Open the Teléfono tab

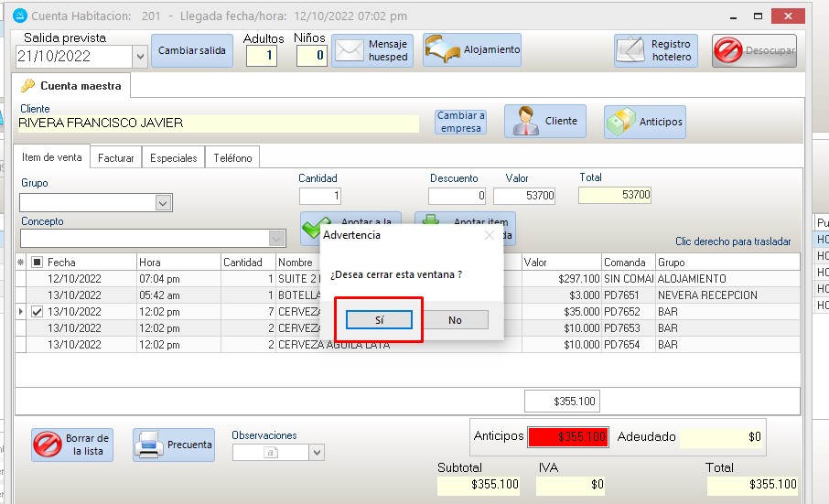tap(232, 158)
